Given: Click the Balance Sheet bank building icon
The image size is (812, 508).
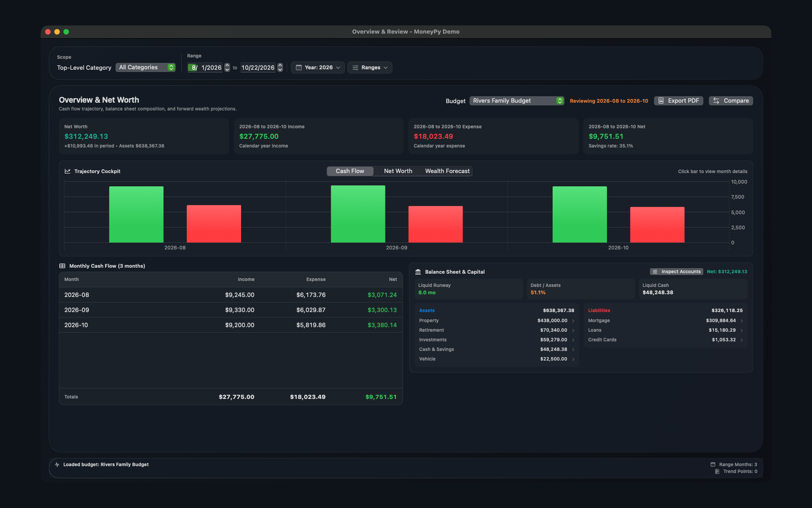Looking at the screenshot, I should point(418,272).
